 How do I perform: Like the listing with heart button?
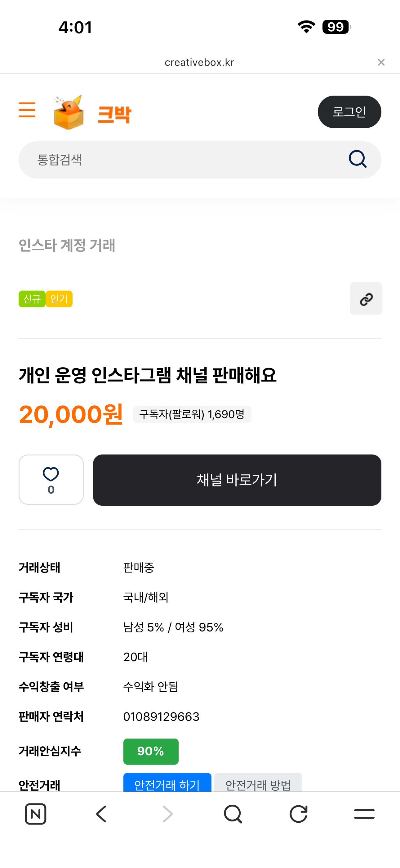pos(51,479)
